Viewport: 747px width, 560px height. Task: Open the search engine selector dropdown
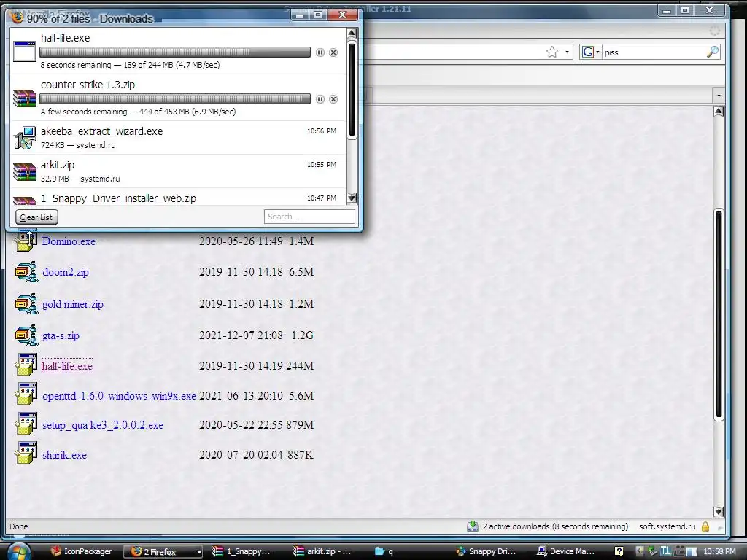590,52
